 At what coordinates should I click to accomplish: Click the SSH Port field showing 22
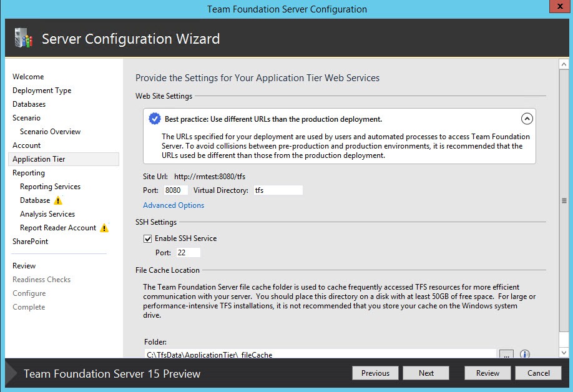[x=189, y=252]
